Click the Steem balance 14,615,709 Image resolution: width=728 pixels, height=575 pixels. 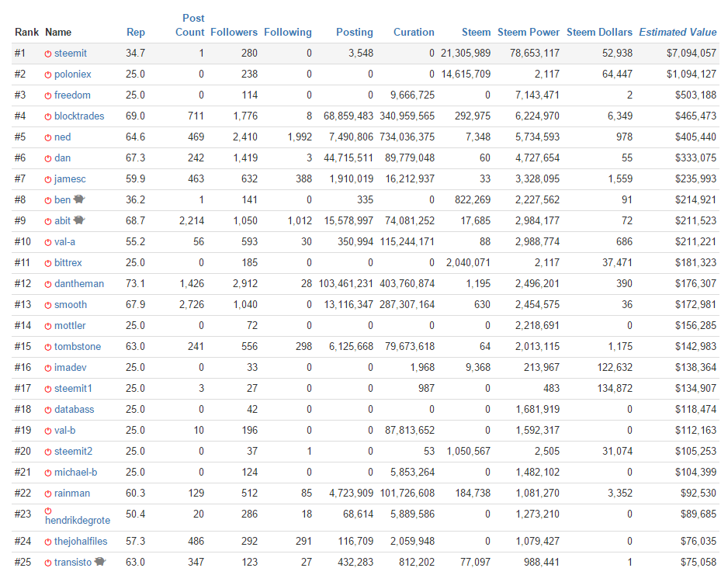pyautogui.click(x=466, y=74)
